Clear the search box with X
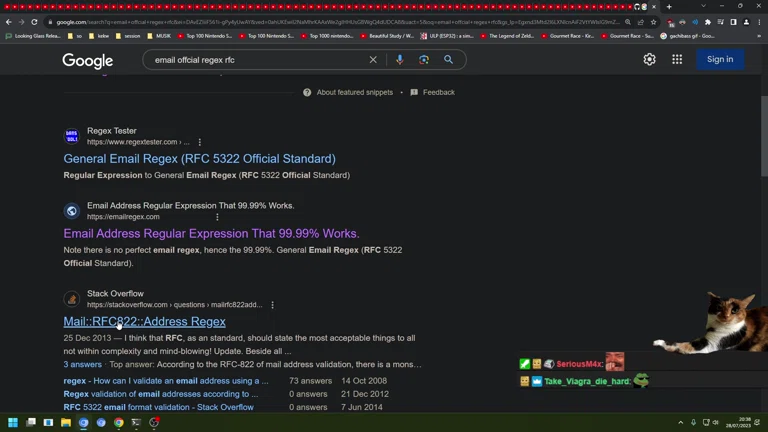Viewport: 768px width, 432px height. point(373,60)
